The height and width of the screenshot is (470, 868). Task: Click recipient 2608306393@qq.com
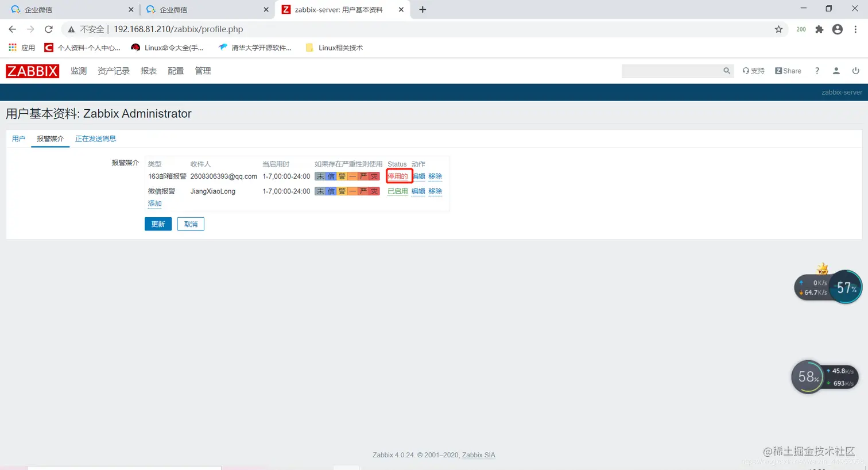tap(224, 176)
